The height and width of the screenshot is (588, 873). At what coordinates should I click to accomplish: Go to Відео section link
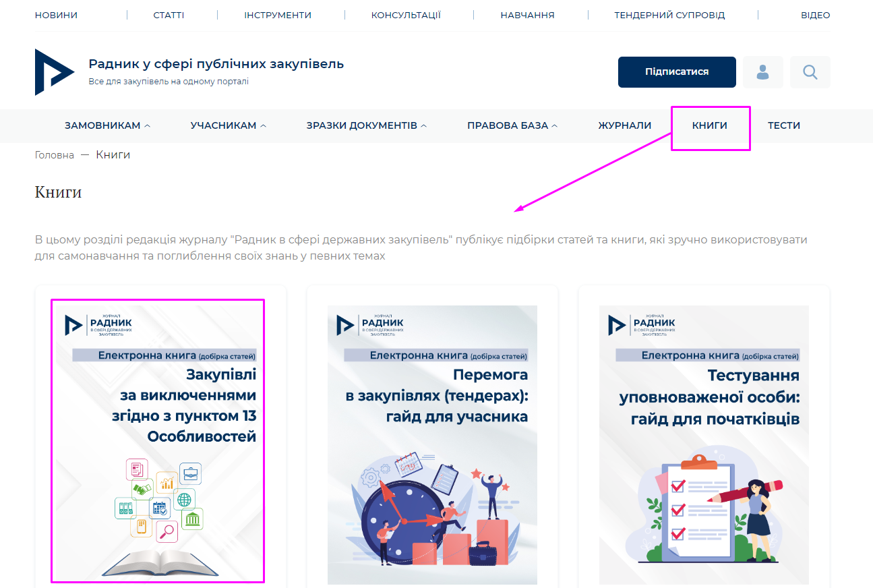coord(816,15)
